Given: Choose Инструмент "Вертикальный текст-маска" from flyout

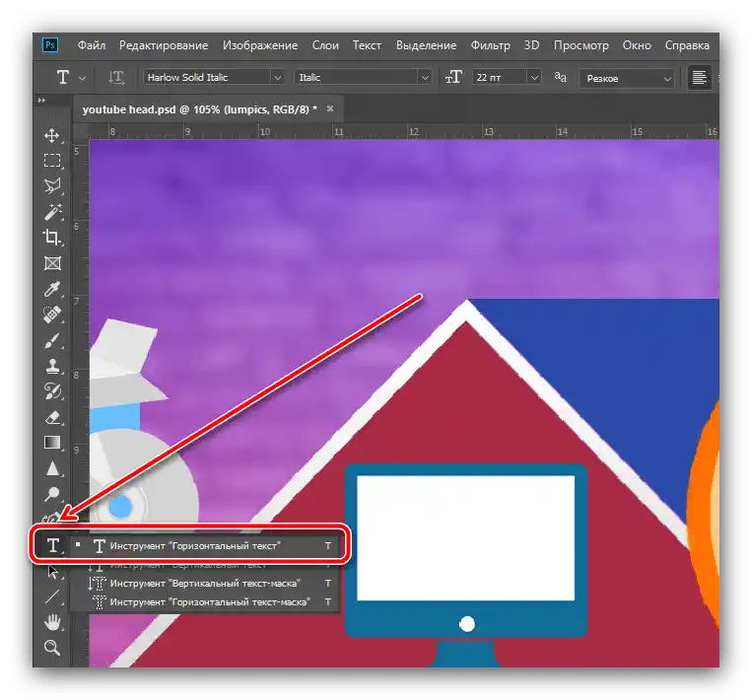Looking at the screenshot, I should tap(205, 583).
